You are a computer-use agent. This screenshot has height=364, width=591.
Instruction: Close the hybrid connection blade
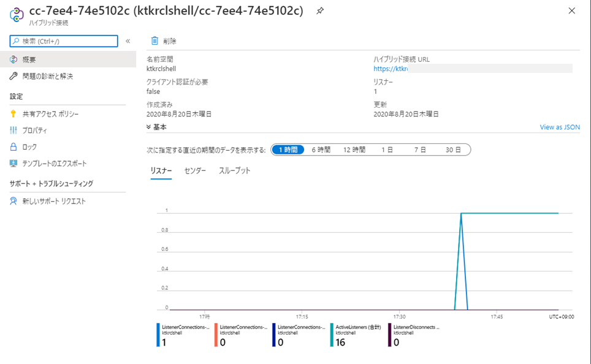572,11
